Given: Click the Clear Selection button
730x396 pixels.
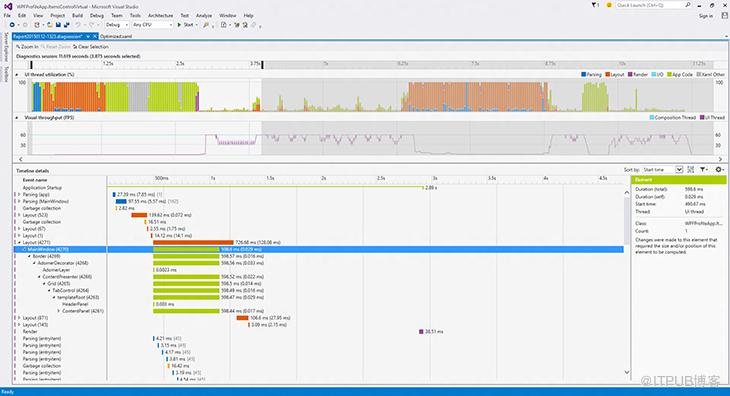Looking at the screenshot, I should coord(91,47).
